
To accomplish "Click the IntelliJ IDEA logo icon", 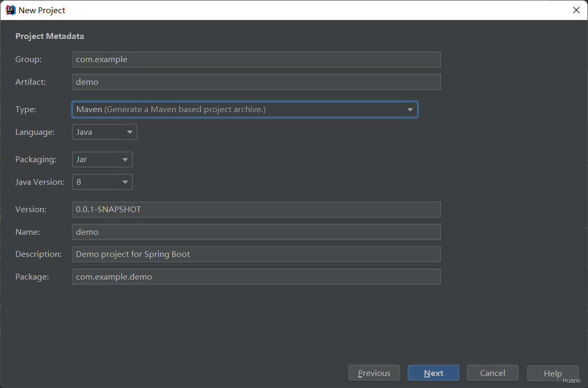I will (x=11, y=10).
